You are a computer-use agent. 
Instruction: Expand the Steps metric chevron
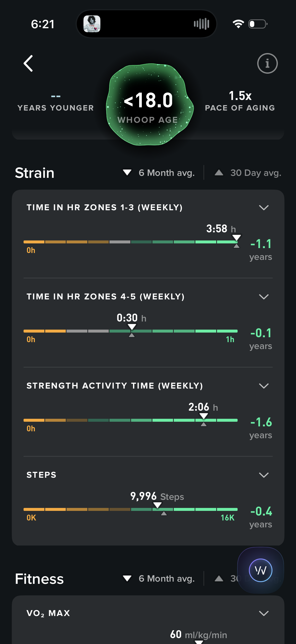(264, 475)
